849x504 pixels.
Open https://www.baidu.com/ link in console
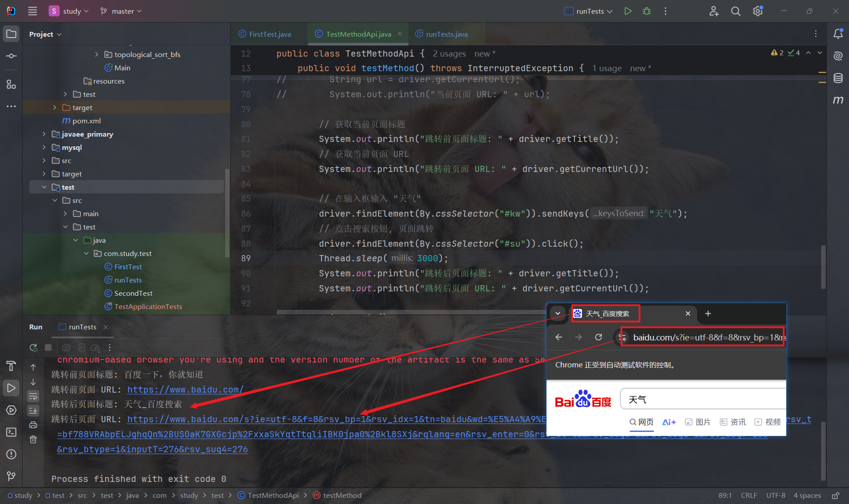pyautogui.click(x=185, y=389)
